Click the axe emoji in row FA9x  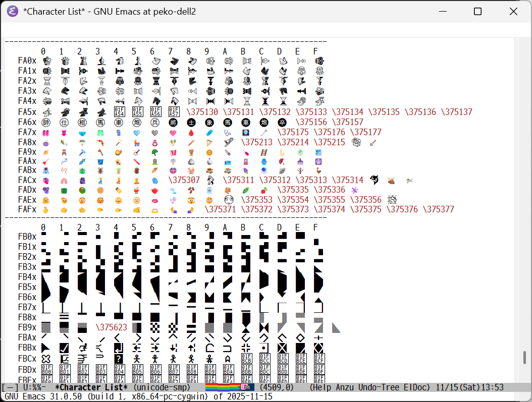click(x=97, y=152)
